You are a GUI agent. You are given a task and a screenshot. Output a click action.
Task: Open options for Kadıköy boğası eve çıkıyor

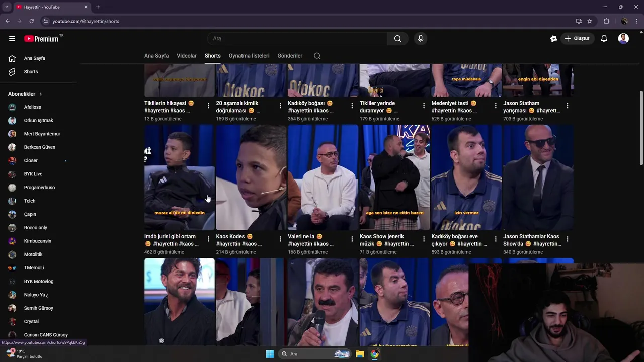pyautogui.click(x=496, y=239)
